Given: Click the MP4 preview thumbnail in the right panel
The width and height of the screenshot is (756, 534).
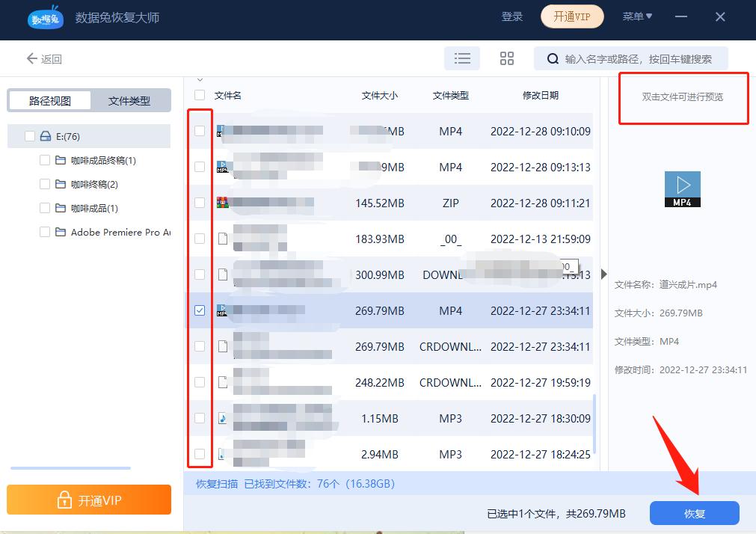Looking at the screenshot, I should 681,188.
